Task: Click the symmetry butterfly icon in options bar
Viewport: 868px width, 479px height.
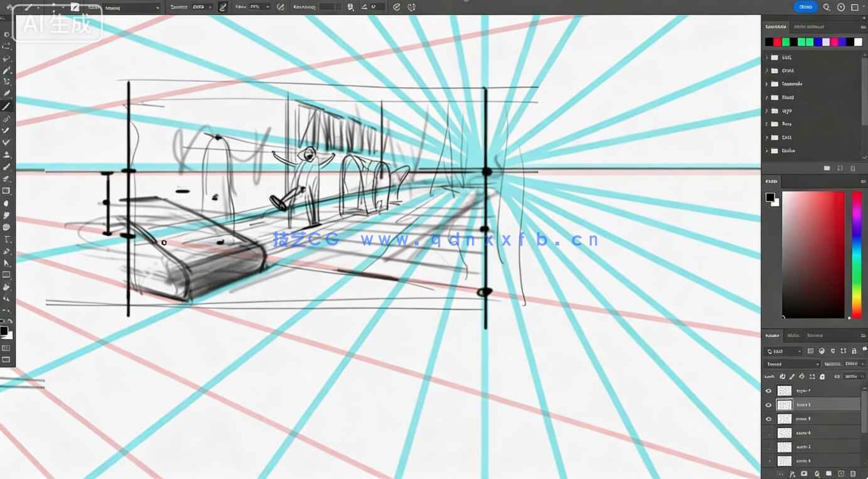Action: pyautogui.click(x=411, y=8)
